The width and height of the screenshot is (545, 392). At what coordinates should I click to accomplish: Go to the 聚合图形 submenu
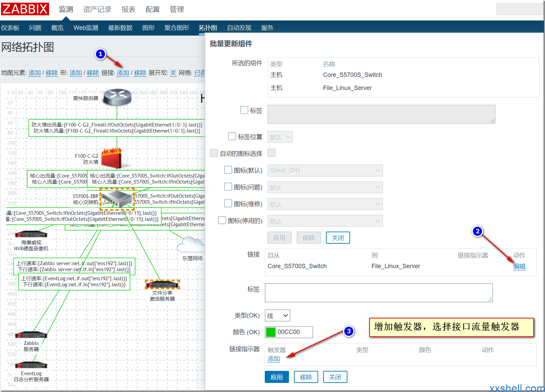click(x=177, y=28)
